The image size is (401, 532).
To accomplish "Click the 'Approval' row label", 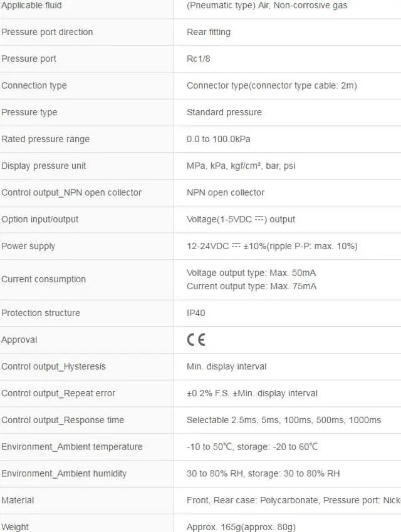I will [19, 340].
